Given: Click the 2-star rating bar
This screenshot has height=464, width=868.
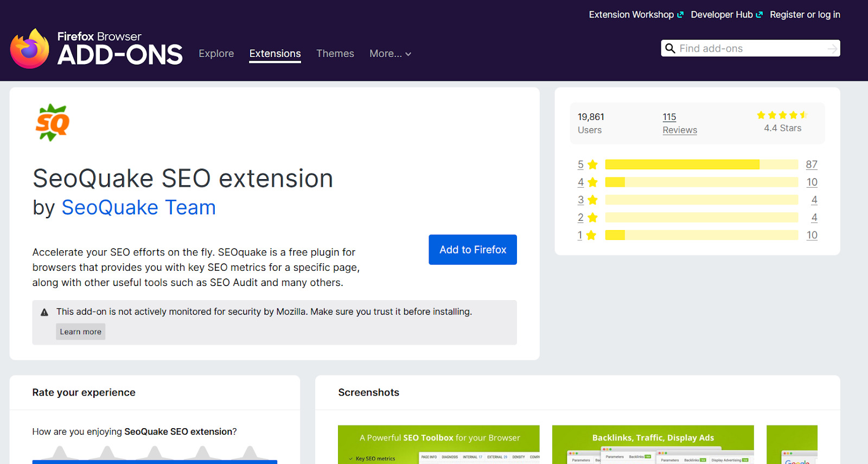Looking at the screenshot, I should pos(701,218).
